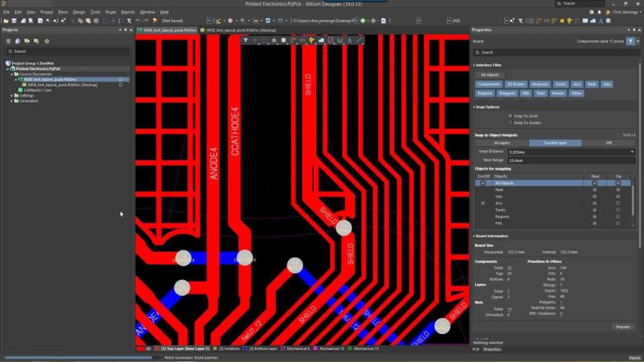Click the notifications bell icon

[x=599, y=12]
